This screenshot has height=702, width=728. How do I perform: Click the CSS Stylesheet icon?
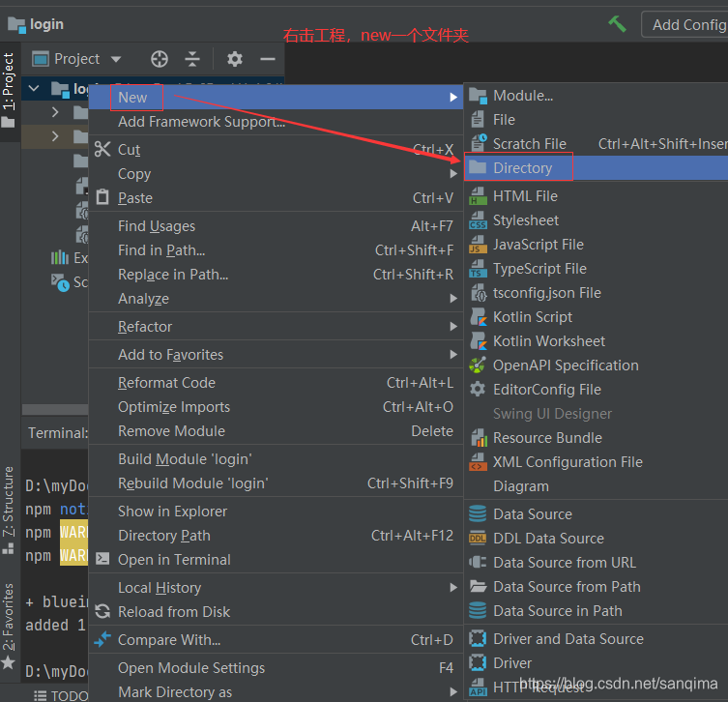coord(478,220)
